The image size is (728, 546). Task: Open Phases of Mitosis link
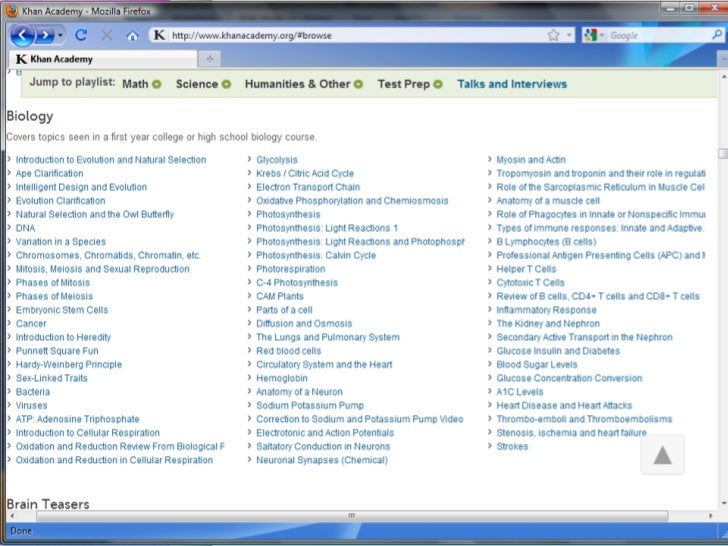point(53,283)
